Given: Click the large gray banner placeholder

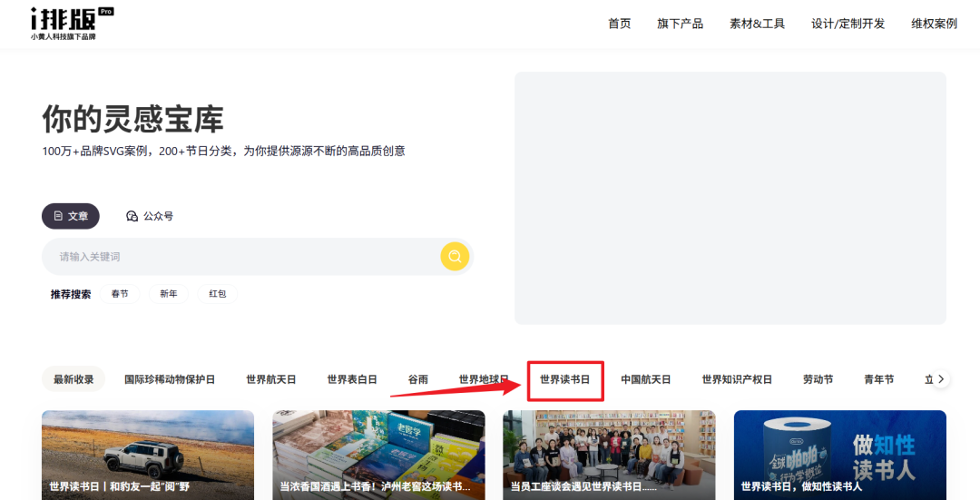Looking at the screenshot, I should [730, 198].
